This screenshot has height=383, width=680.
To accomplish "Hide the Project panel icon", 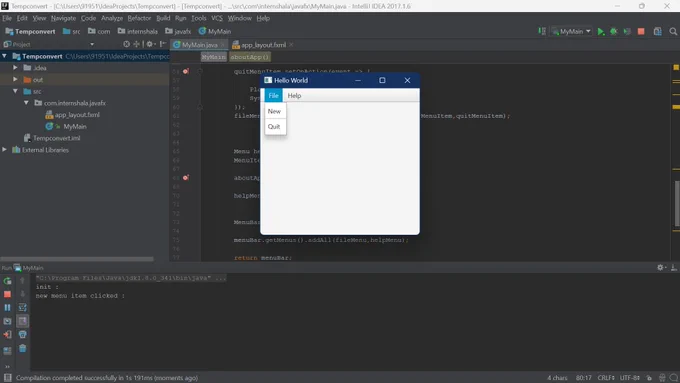I will coord(163,44).
